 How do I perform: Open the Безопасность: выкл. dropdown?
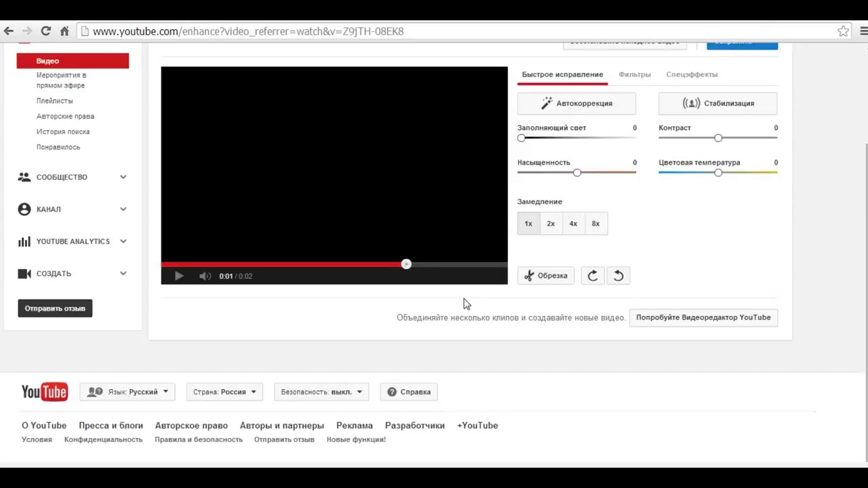tap(321, 392)
